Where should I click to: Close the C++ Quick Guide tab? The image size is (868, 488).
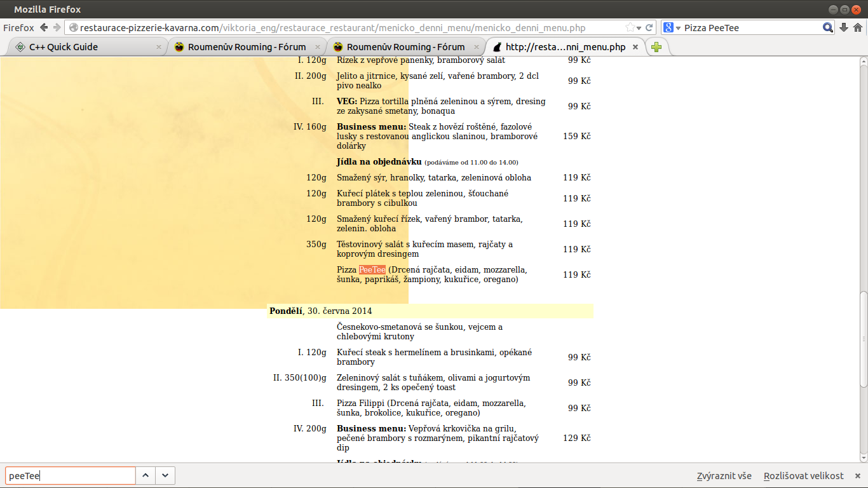pos(159,47)
